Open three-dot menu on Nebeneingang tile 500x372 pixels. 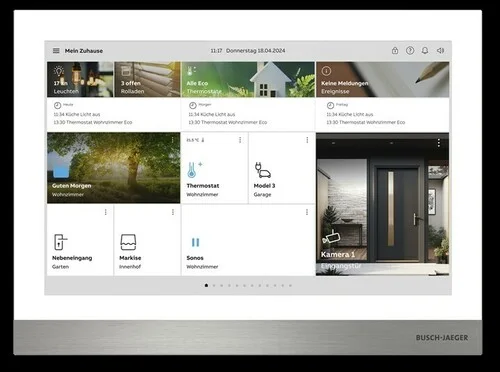click(x=106, y=212)
